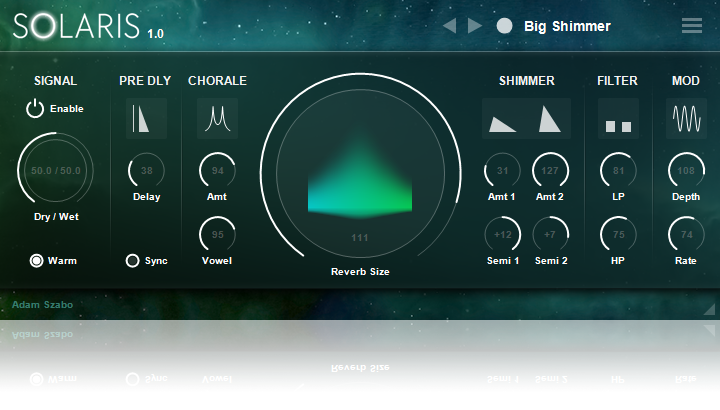Click the Semi 2 knob
This screenshot has width=720, height=410.
(x=550, y=235)
